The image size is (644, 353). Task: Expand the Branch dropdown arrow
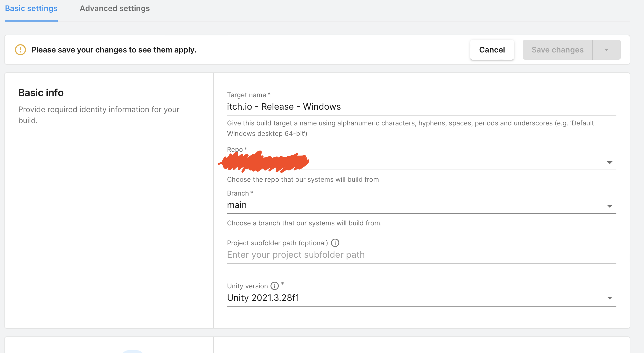[609, 206]
